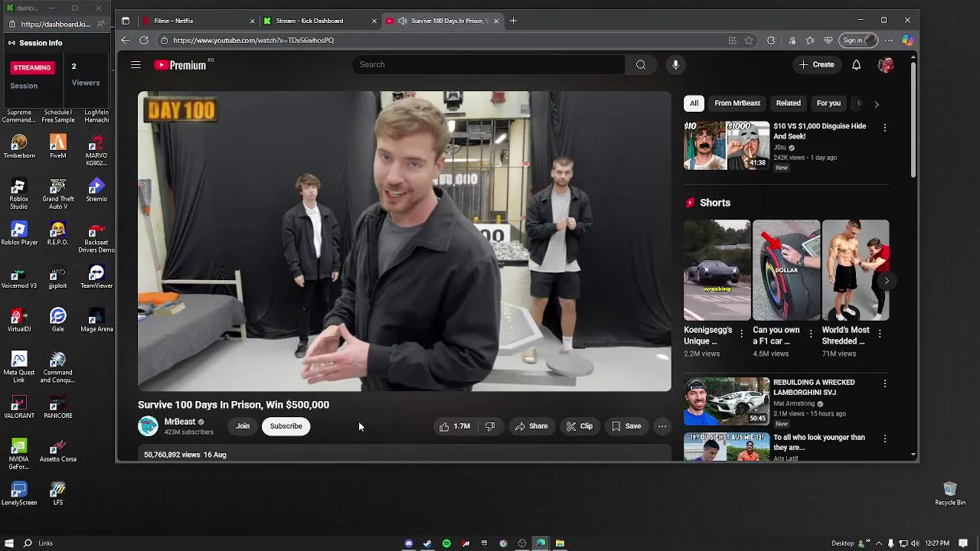
Task: Add this page to browser favorites
Action: (x=749, y=41)
